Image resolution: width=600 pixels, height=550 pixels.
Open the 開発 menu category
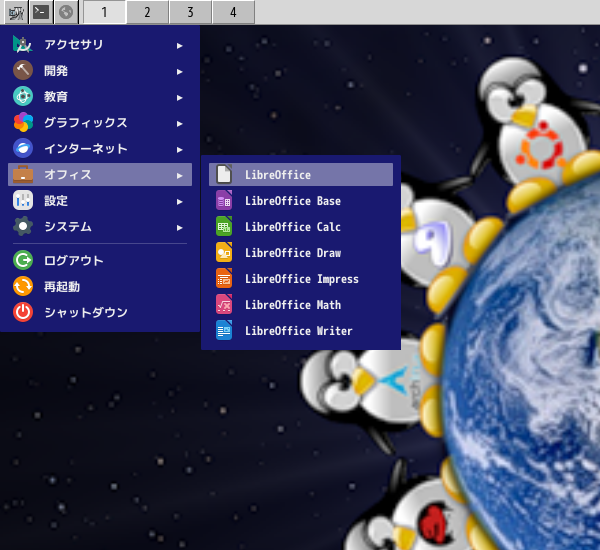coord(100,70)
